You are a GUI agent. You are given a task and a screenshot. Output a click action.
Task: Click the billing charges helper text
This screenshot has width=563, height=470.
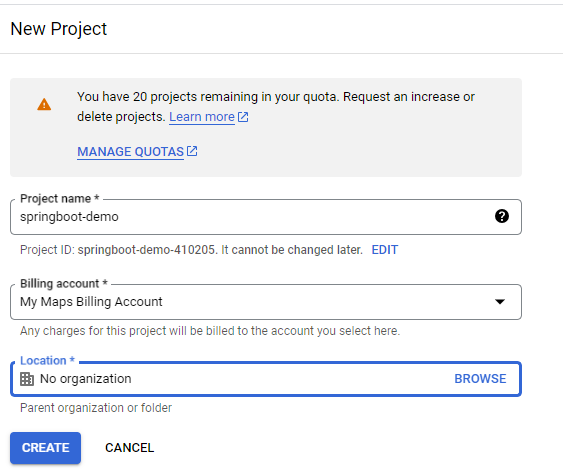tap(210, 331)
